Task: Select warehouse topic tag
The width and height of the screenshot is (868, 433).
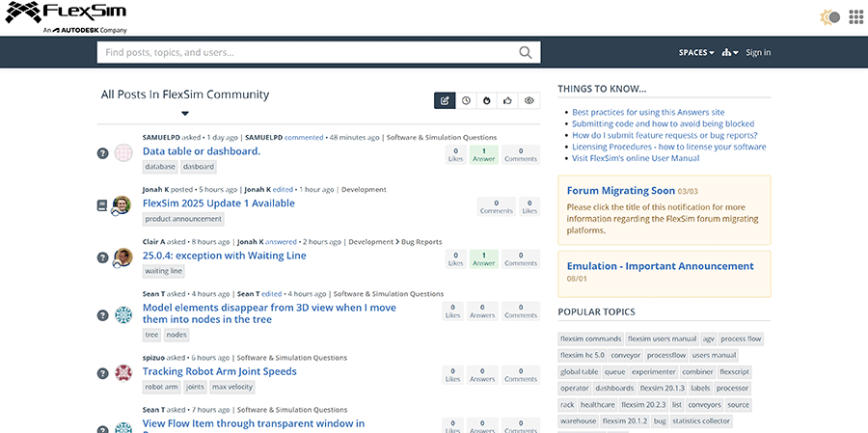Action: click(x=578, y=421)
